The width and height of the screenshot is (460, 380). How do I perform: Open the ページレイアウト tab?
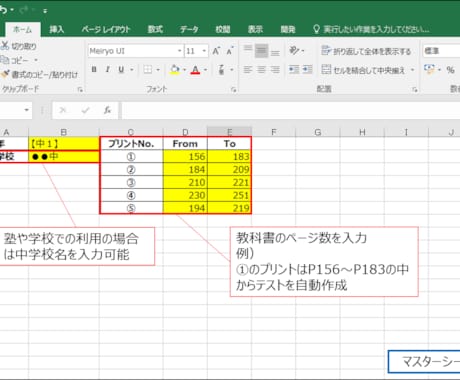(x=106, y=29)
